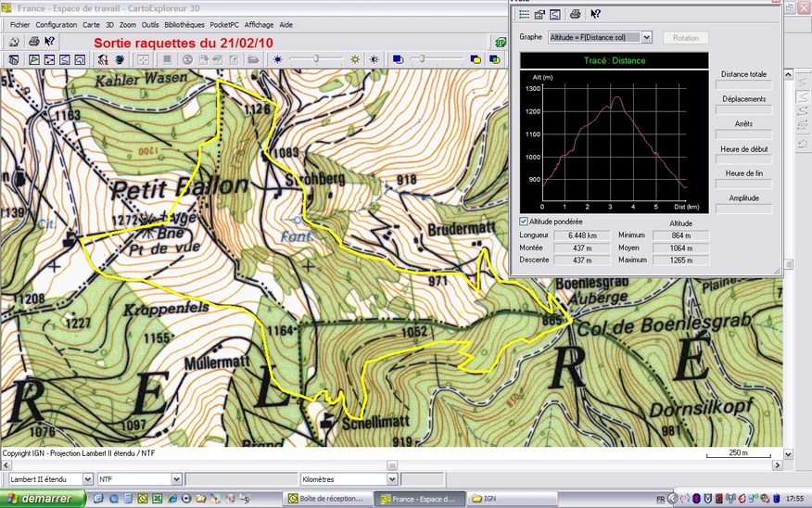Click the grey stop square icon
The image size is (812, 508).
coord(167,59)
